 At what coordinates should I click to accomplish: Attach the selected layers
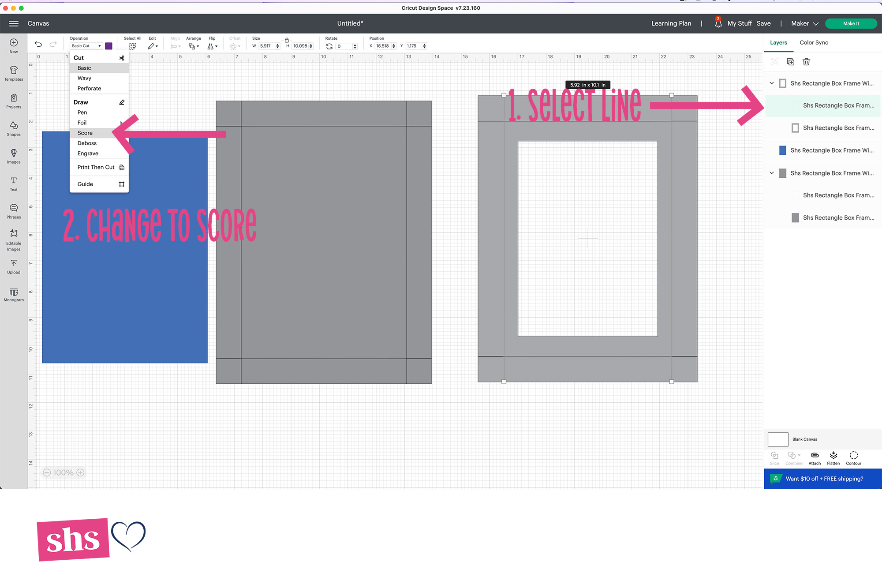coord(814,457)
